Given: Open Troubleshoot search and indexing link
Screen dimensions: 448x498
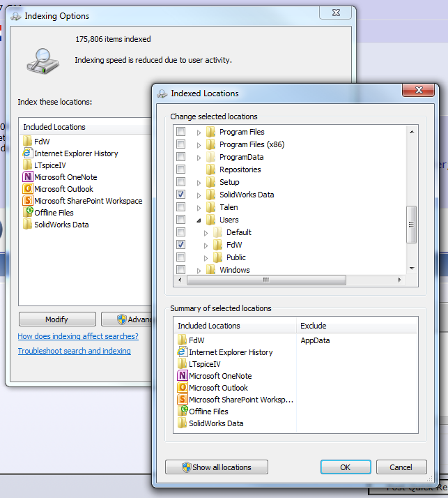Looking at the screenshot, I should coord(75,351).
